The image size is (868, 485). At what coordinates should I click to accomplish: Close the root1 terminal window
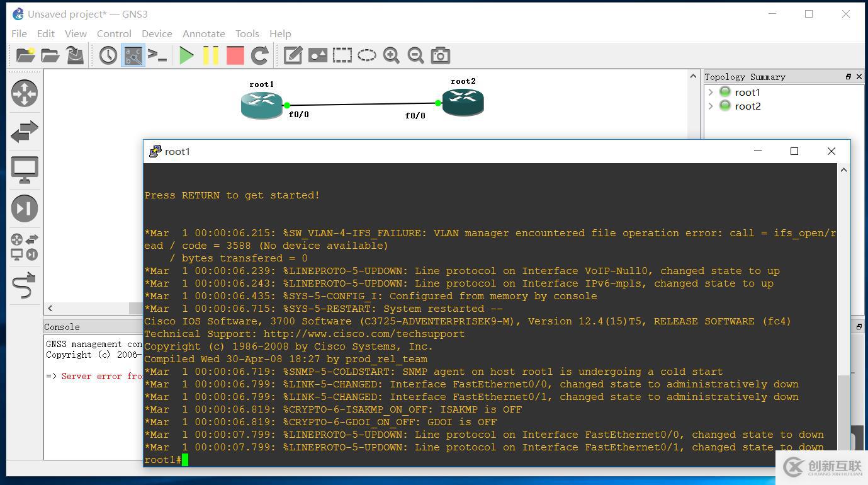point(831,151)
